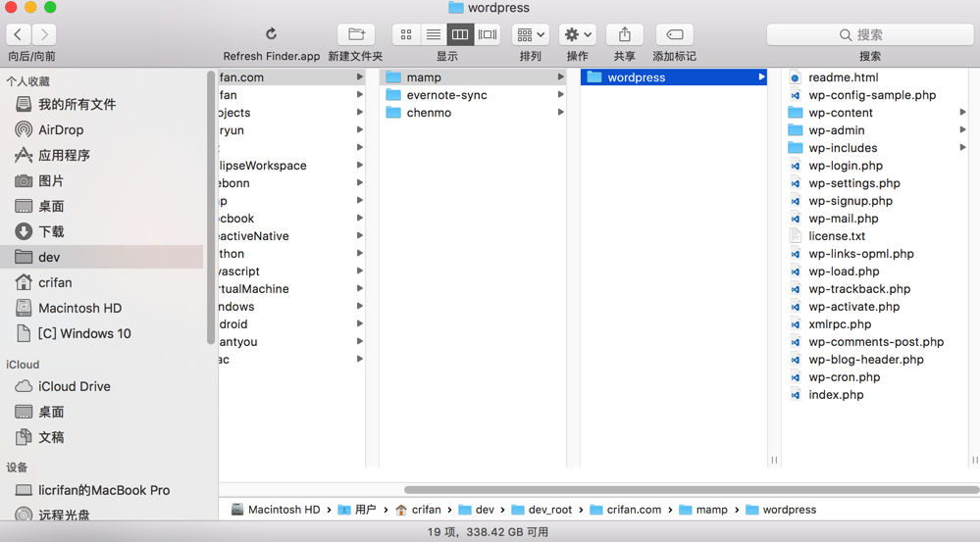The image size is (980, 542).
Task: Expand the wp-admin folder arrow
Action: [962, 130]
